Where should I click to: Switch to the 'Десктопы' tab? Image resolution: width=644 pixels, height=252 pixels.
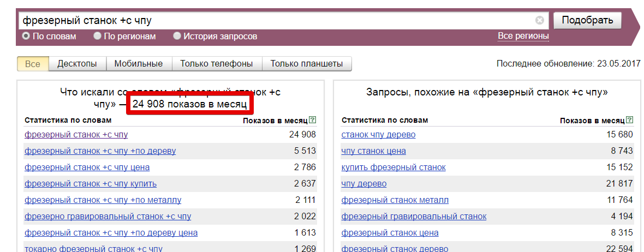(77, 64)
